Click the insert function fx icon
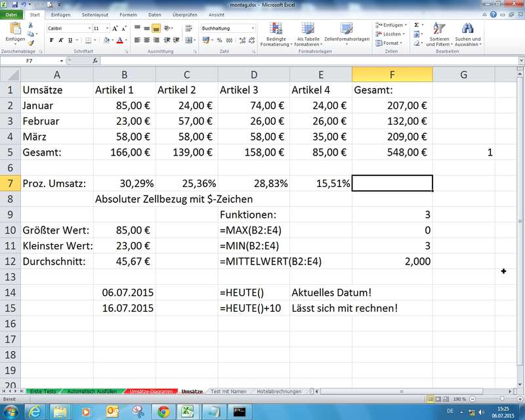 [96, 60]
